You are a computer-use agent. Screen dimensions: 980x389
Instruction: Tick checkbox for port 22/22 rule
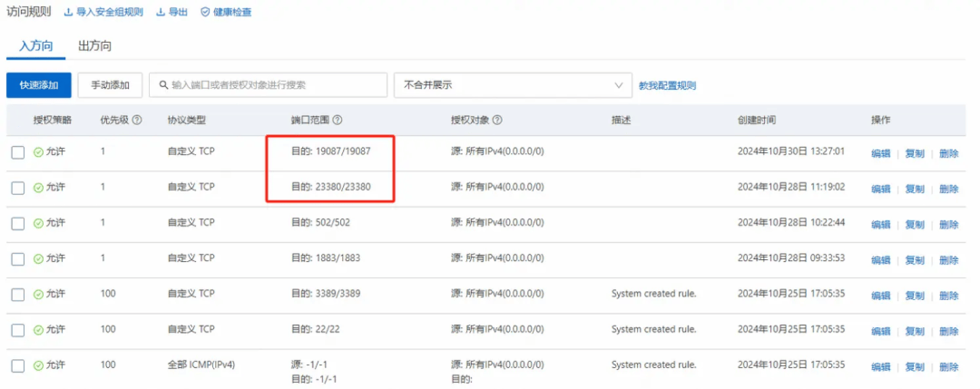pos(18,330)
